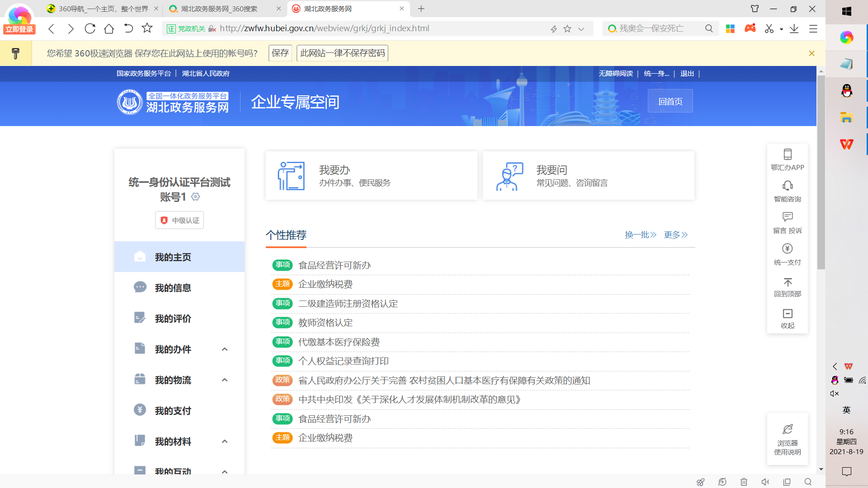Click browser refresh icon
This screenshot has height=488, width=868.
click(x=90, y=28)
